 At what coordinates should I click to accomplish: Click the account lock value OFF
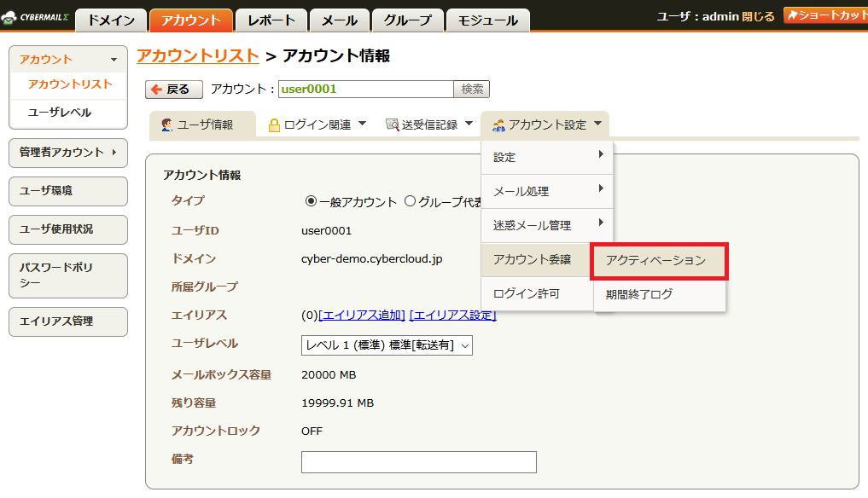click(312, 431)
